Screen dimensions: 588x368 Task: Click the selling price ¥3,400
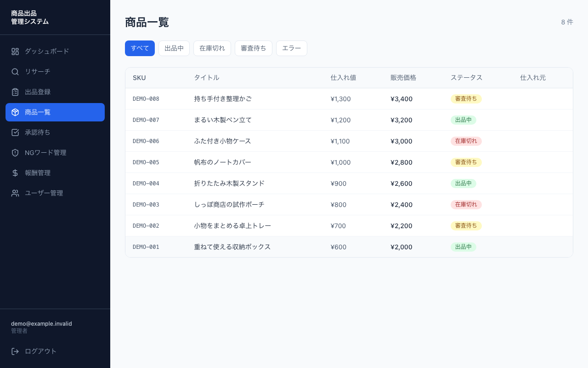[x=401, y=99]
